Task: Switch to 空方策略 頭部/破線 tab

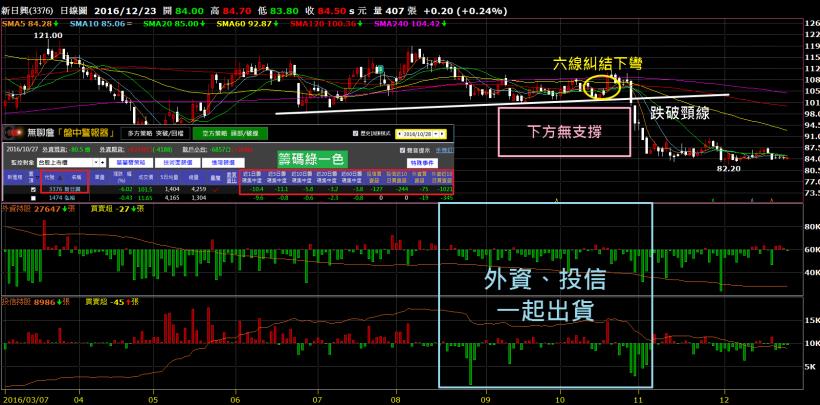Action: pyautogui.click(x=230, y=133)
